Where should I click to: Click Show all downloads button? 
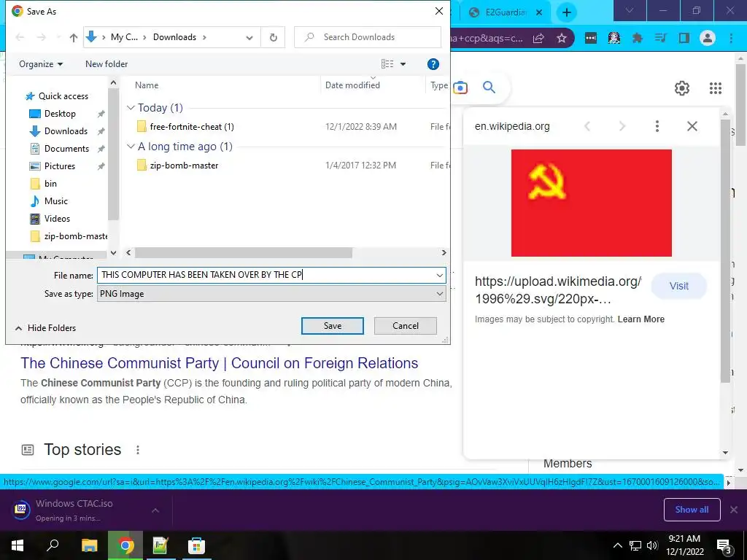(x=692, y=510)
